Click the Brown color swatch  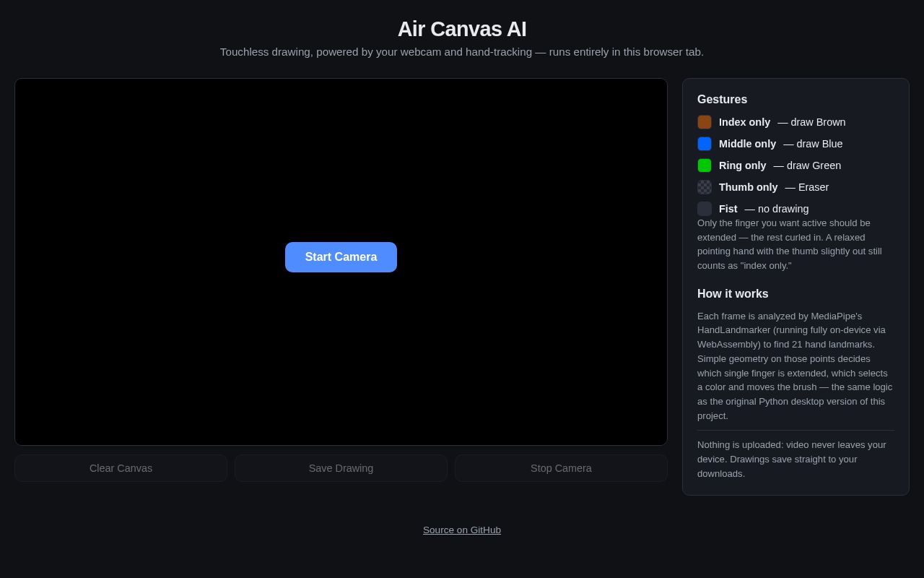pos(705,122)
